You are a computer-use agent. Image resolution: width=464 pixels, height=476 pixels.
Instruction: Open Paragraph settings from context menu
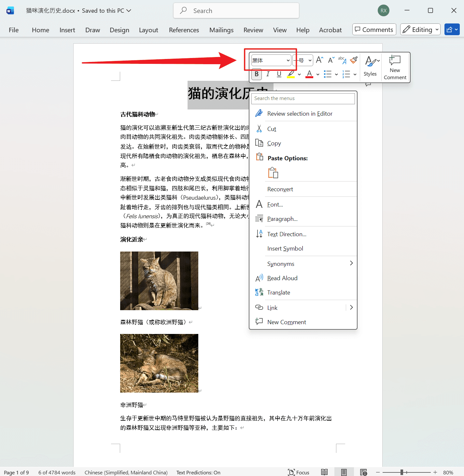[x=282, y=219]
